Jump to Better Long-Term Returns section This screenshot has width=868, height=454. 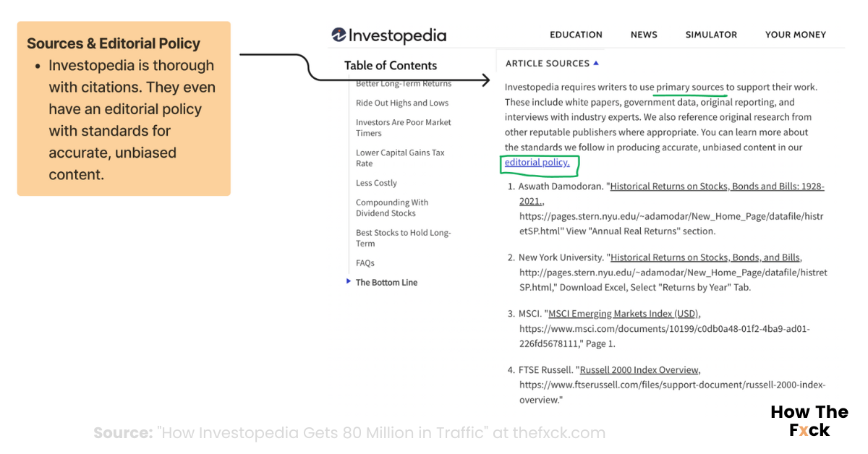404,84
